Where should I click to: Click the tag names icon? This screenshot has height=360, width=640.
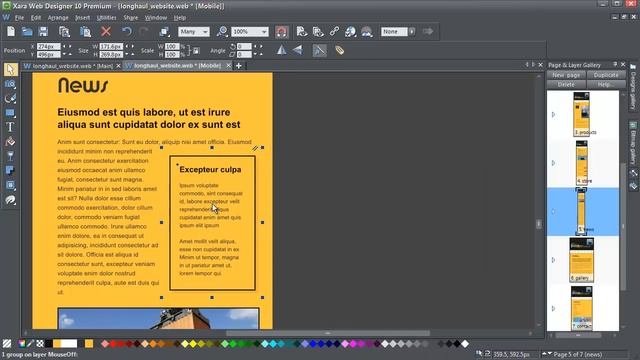click(340, 50)
